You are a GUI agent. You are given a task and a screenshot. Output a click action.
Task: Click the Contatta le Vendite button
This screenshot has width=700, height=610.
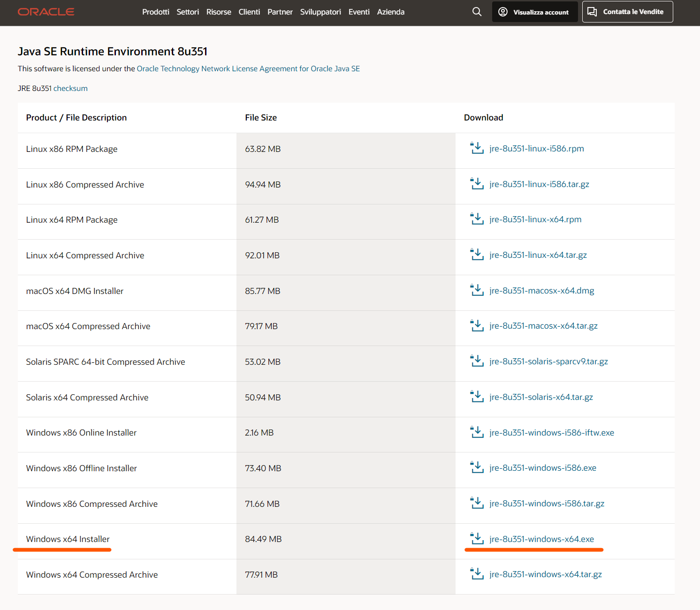[627, 12]
